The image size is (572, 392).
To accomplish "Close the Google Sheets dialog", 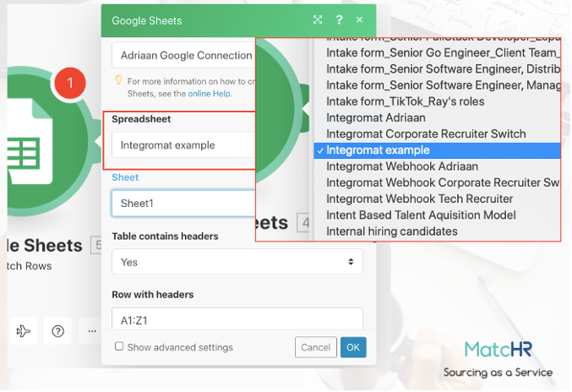I will click(360, 19).
